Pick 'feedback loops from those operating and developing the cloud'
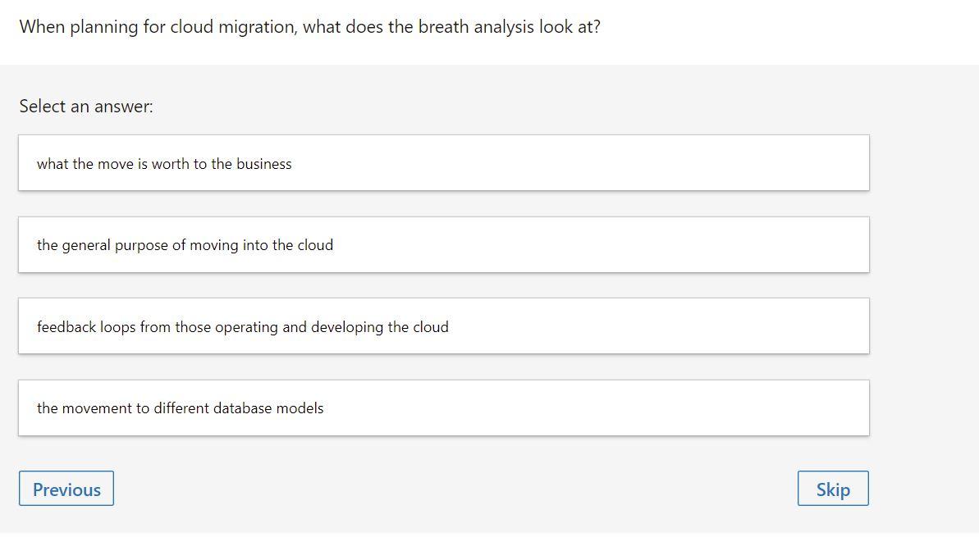The width and height of the screenshot is (979, 560). coord(443,326)
